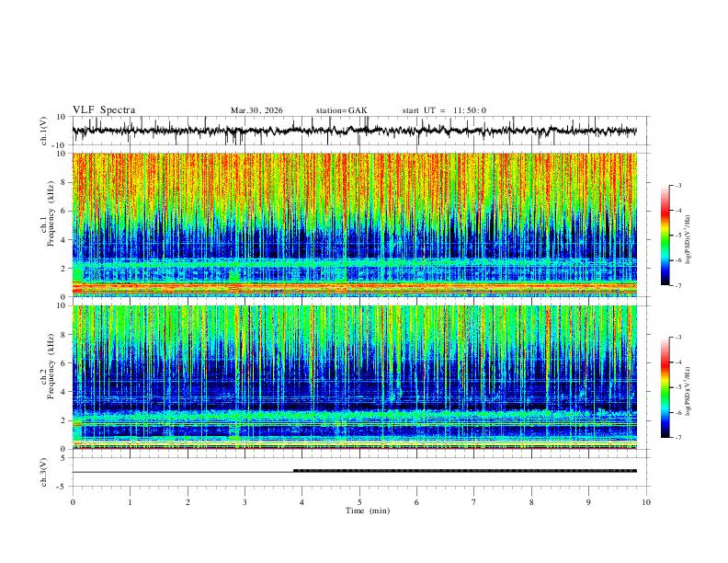
Task: Click the "station=GAK" header label
Action: click(342, 110)
